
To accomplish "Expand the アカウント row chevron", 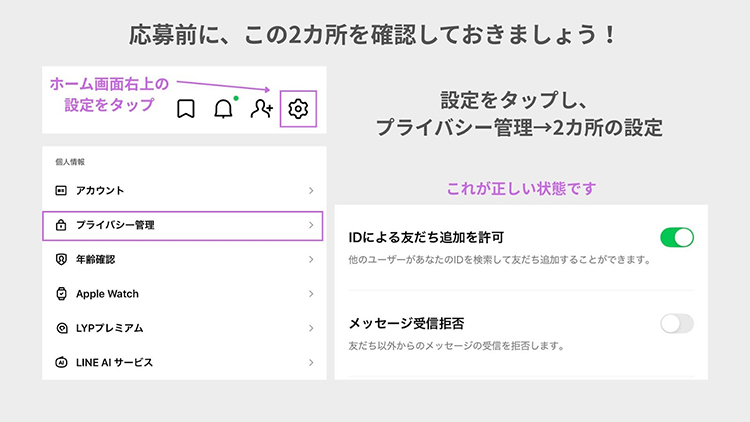I will 311,190.
